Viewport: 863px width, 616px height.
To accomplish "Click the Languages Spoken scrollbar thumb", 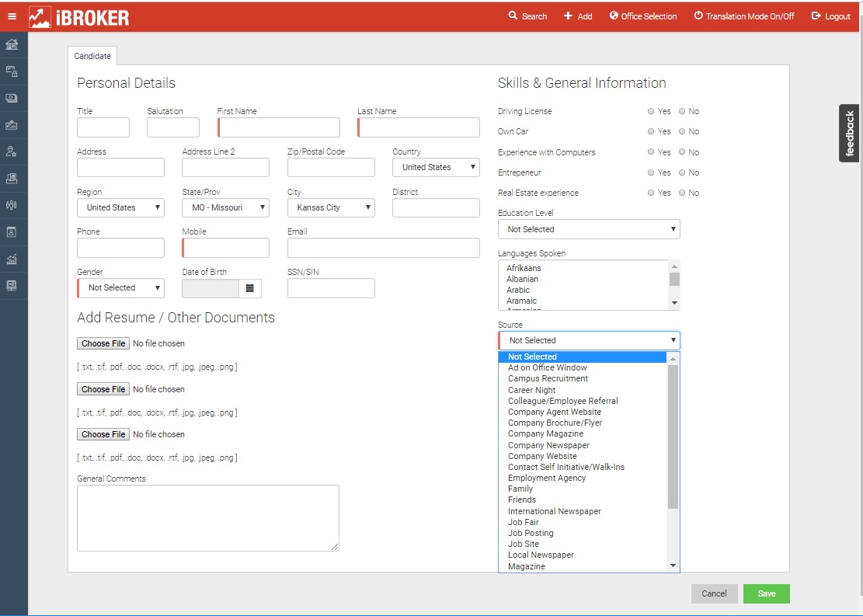I will tap(674, 279).
